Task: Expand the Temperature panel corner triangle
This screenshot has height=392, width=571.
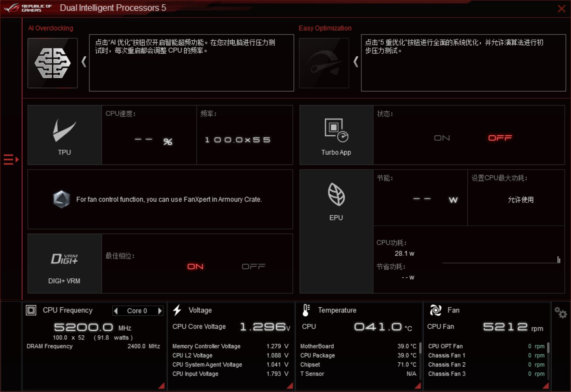Action: (x=418, y=386)
